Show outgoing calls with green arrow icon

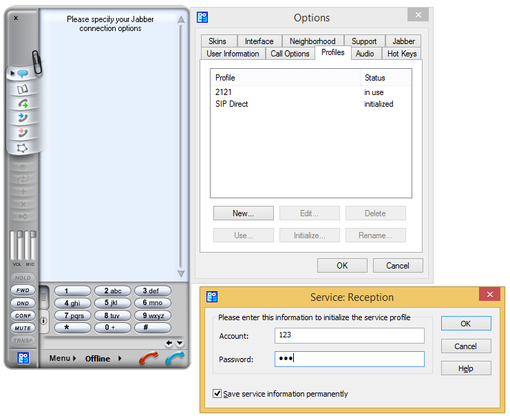(x=23, y=103)
